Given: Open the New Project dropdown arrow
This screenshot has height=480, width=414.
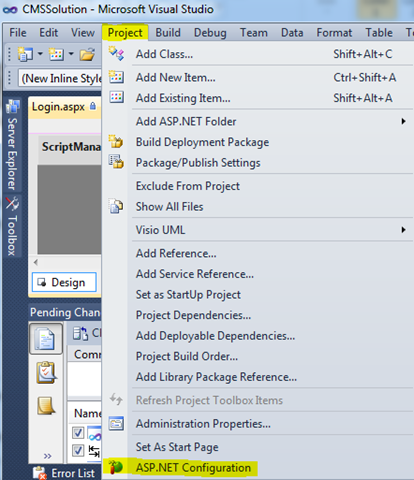Looking at the screenshot, I should pyautogui.click(x=40, y=53).
